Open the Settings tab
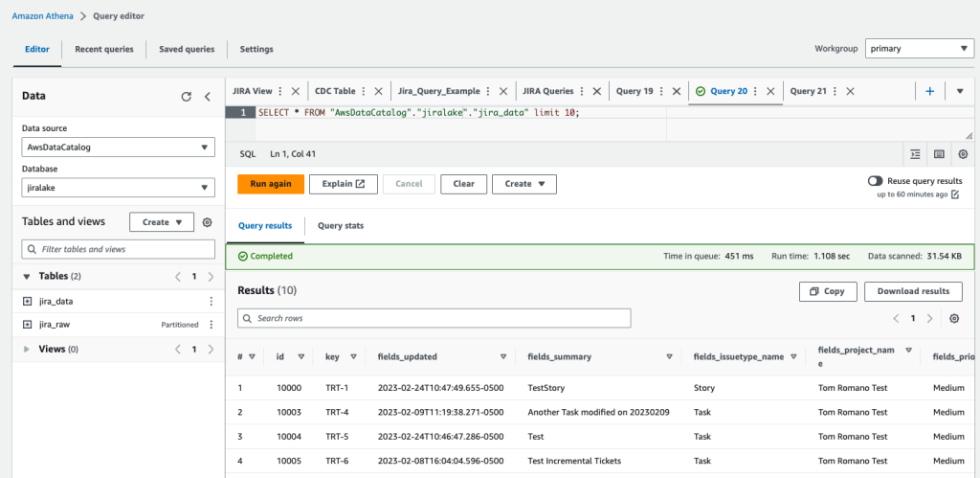 pyautogui.click(x=256, y=49)
